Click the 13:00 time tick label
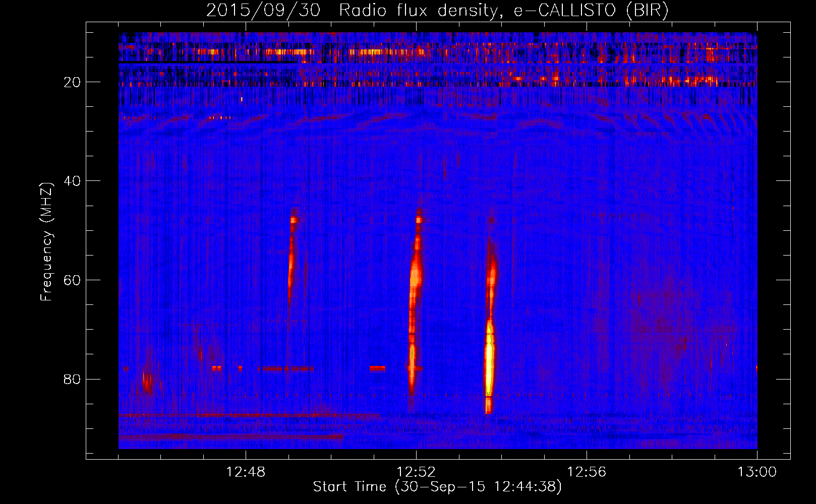This screenshot has width=816, height=504. (757, 472)
